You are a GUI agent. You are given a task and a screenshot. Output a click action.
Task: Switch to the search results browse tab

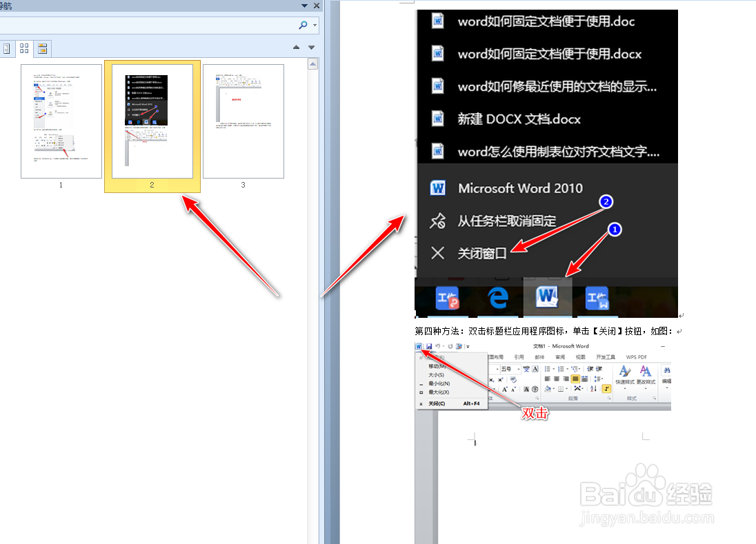pos(43,49)
